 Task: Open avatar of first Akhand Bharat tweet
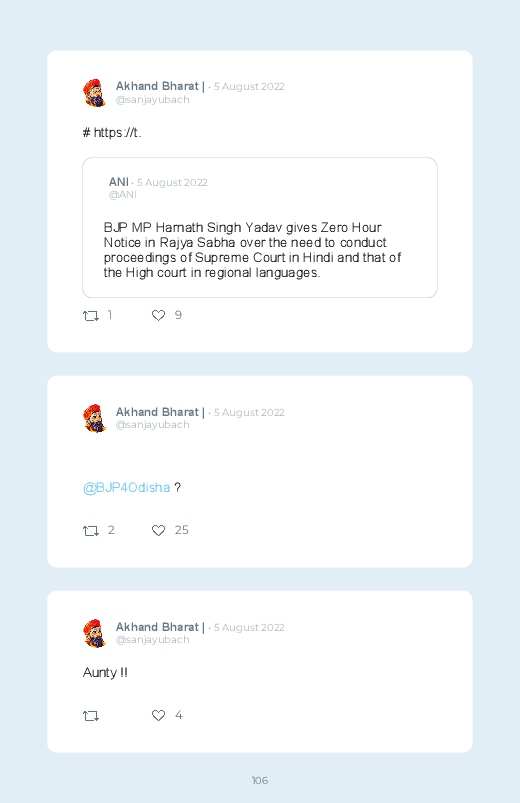94,93
